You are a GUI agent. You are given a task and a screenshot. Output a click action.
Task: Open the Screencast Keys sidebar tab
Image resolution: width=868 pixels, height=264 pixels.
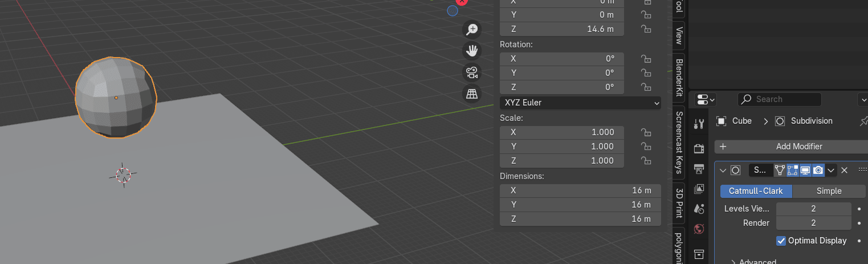[679, 142]
